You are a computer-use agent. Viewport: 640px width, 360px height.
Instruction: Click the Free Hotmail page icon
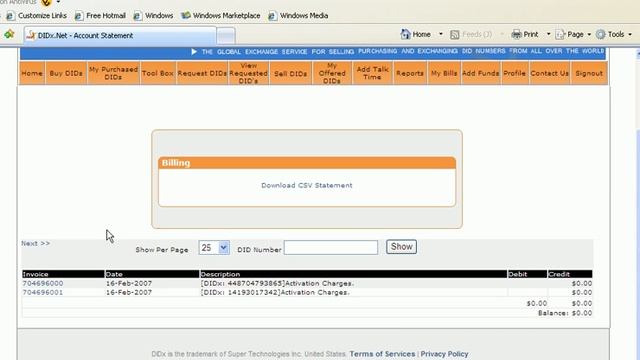tap(79, 16)
